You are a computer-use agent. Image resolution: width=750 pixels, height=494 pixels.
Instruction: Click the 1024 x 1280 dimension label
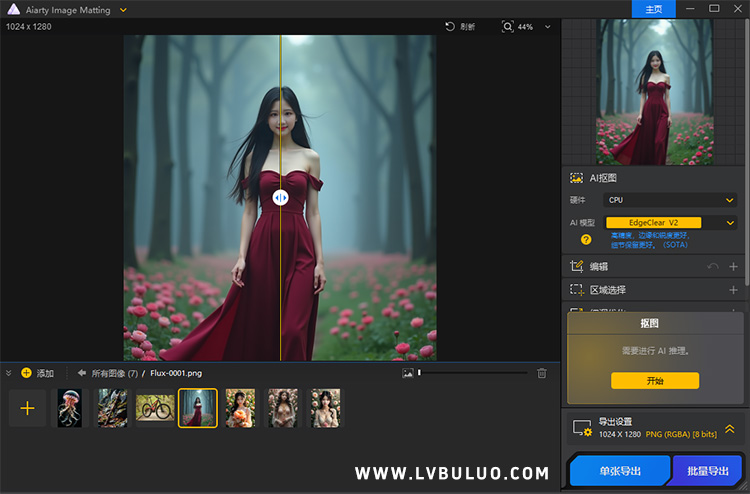click(x=29, y=27)
